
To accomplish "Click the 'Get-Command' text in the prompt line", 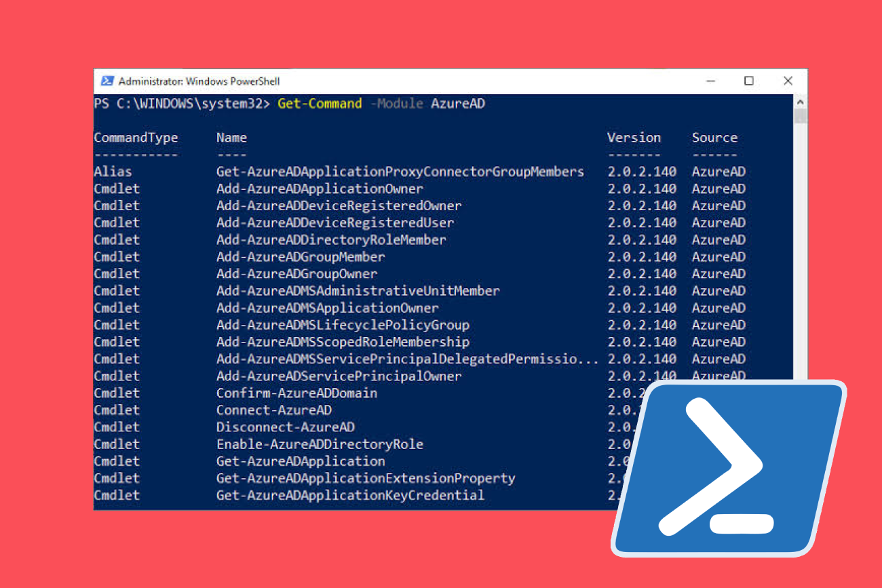I will coord(320,104).
